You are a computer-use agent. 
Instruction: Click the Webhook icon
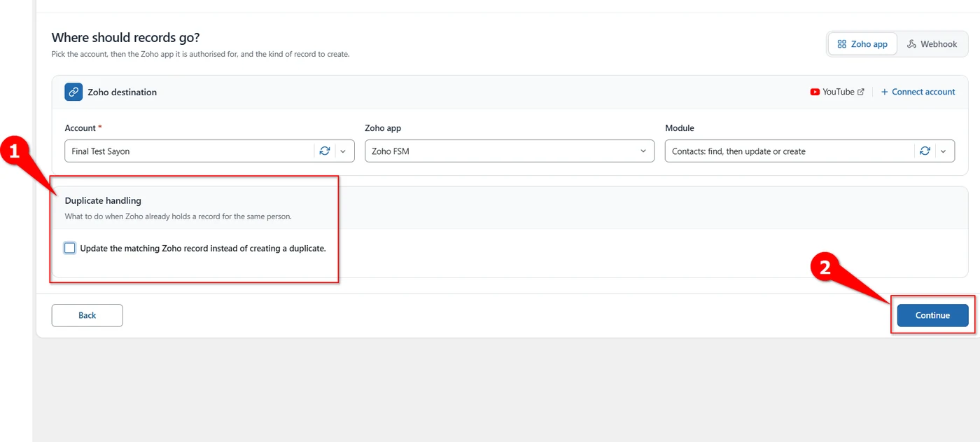tap(912, 44)
